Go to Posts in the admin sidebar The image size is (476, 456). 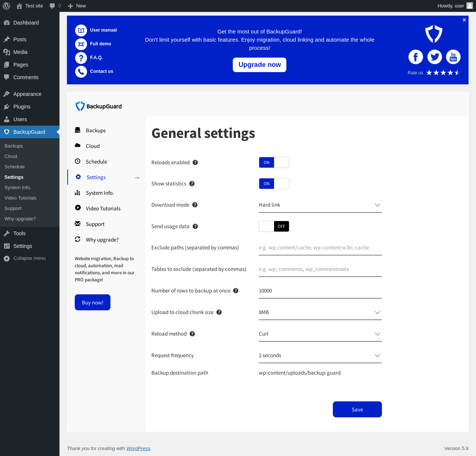30,39
